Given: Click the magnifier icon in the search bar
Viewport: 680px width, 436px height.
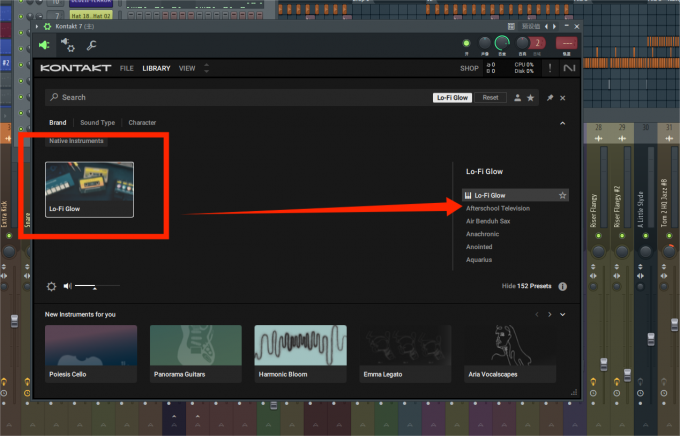Looking at the screenshot, I should click(54, 97).
